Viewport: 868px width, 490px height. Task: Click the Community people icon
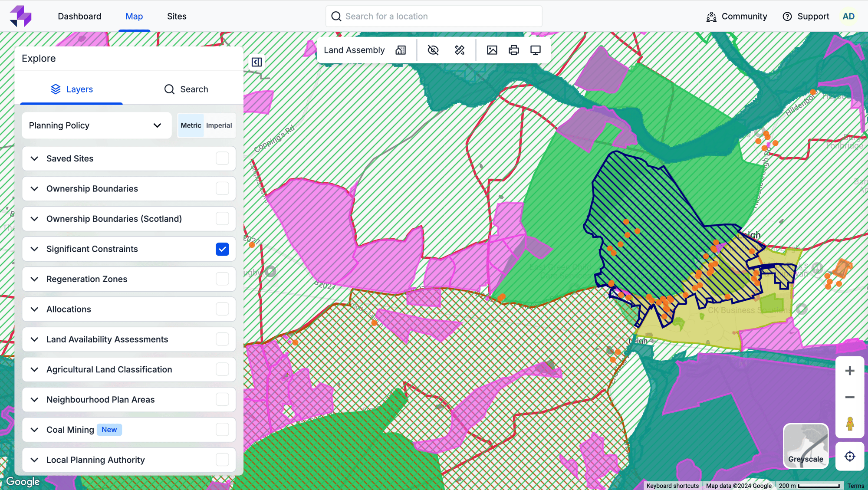coord(711,16)
